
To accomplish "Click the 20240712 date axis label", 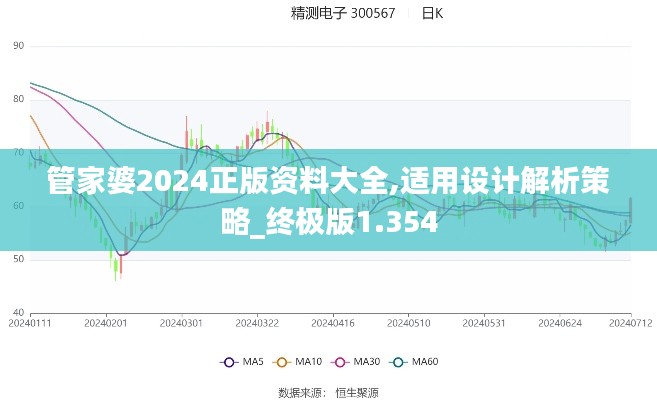I will (x=631, y=323).
